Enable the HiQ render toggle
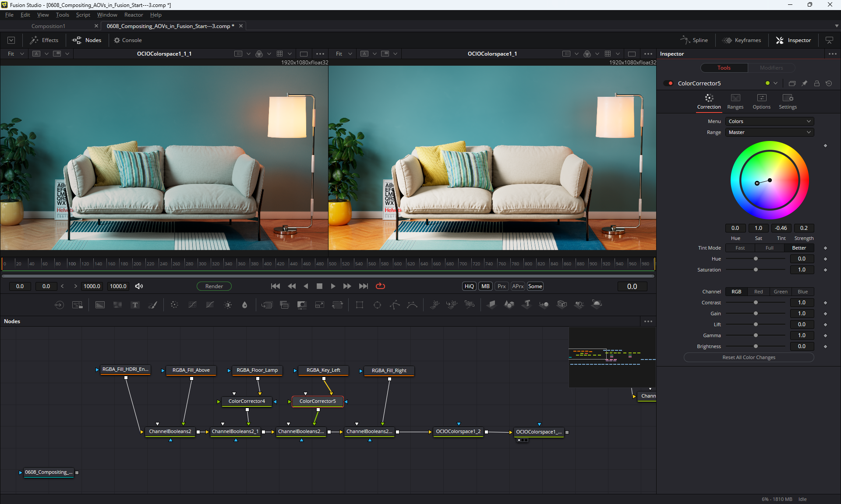841x504 pixels. (x=469, y=286)
